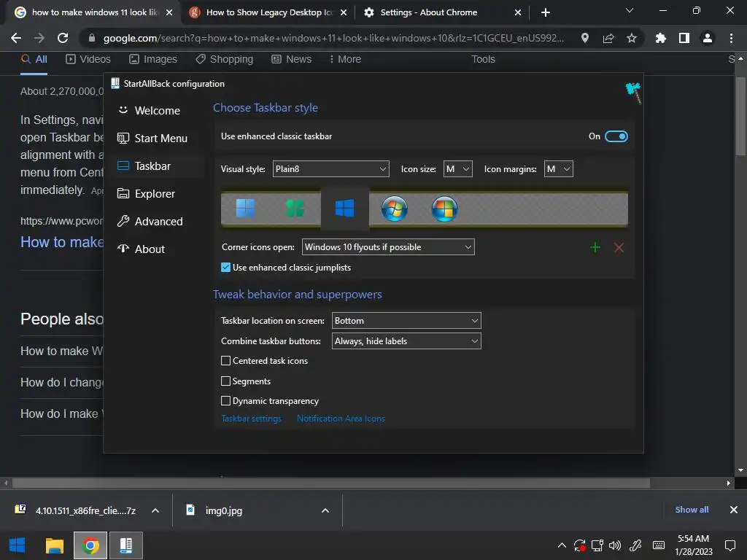
Task: Open Chrome tab search chevron
Action: [x=630, y=10]
